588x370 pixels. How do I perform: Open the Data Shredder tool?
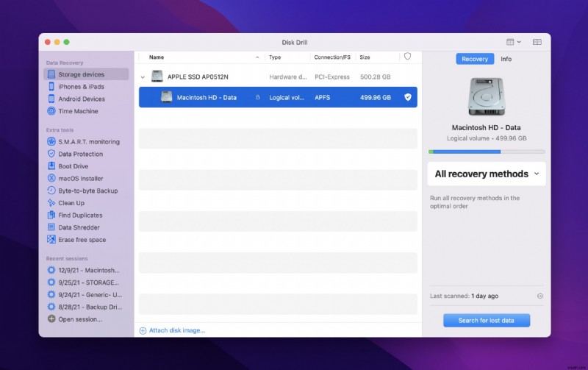79,227
